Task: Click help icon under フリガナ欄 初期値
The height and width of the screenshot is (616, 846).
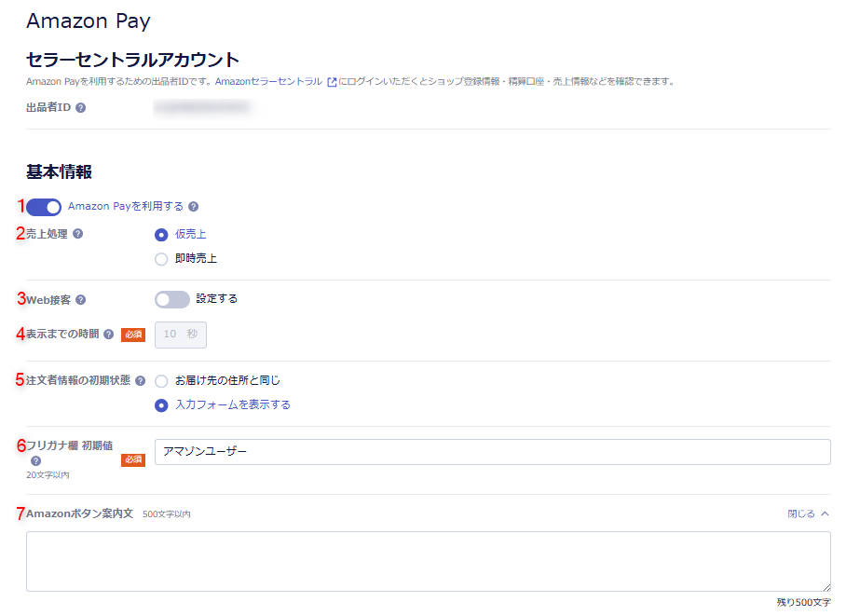Action: (x=36, y=460)
